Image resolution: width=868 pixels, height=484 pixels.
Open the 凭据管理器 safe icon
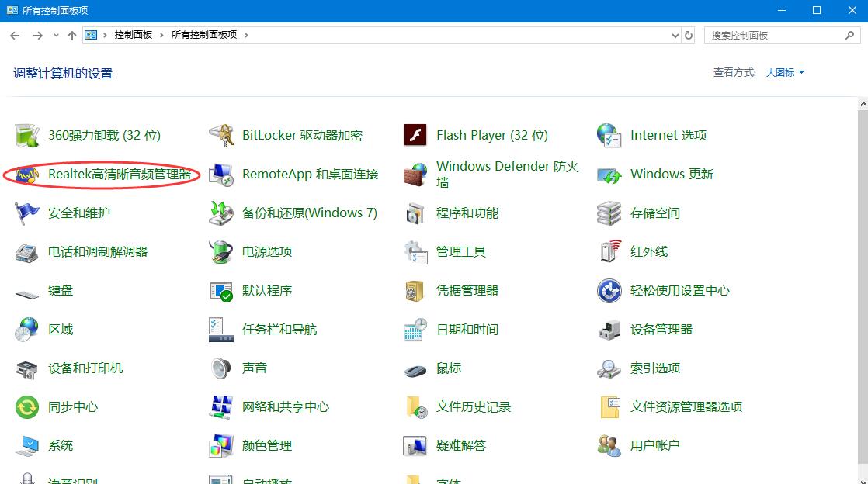pos(415,291)
